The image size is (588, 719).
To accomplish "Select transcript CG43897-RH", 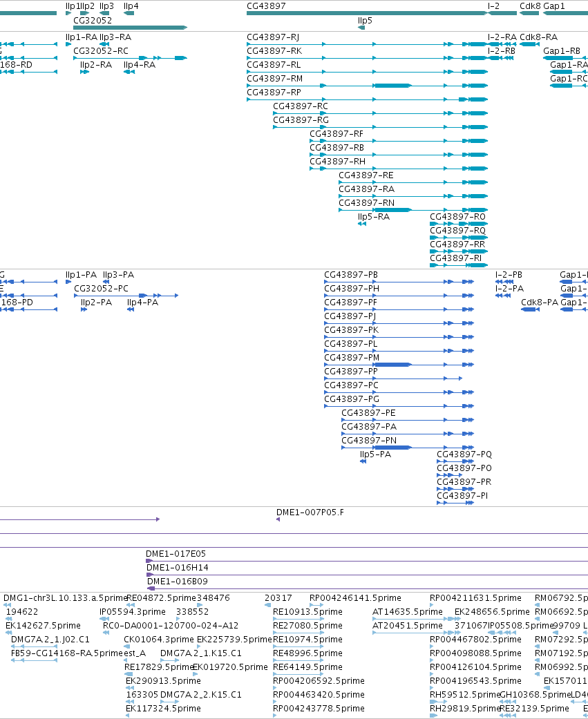I will [338, 161].
